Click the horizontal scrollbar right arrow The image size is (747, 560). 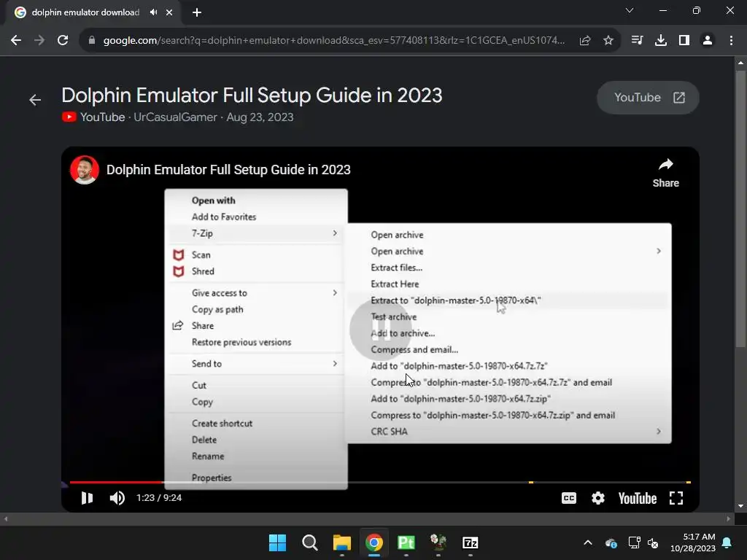click(729, 519)
